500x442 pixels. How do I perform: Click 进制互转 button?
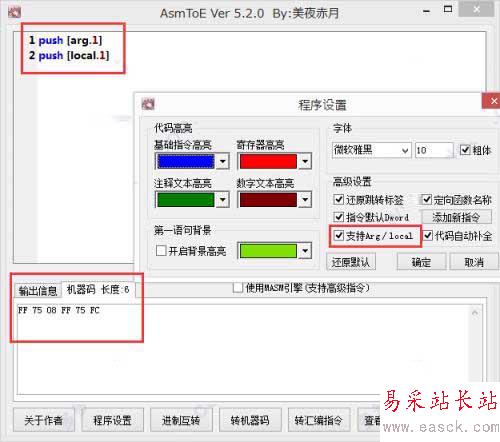pyautogui.click(x=181, y=420)
